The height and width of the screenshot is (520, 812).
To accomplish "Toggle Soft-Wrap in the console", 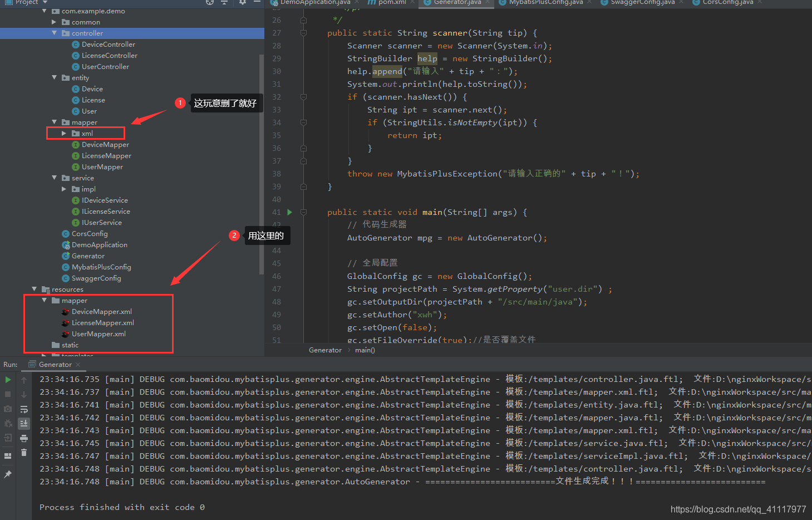I will click(x=24, y=409).
